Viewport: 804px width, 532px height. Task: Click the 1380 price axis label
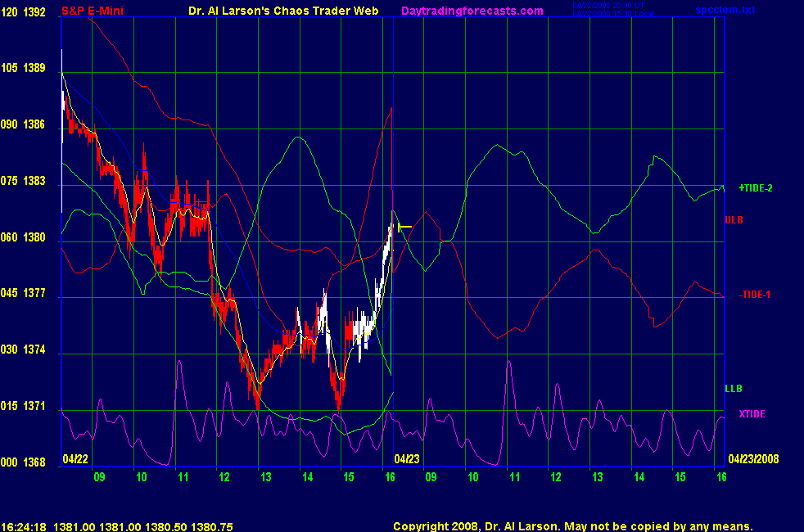click(34, 237)
